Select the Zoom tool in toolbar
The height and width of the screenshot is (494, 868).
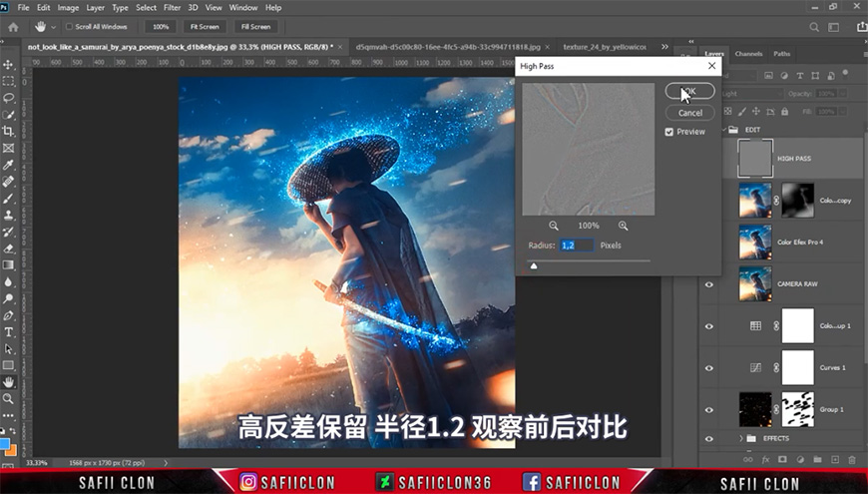pos(8,399)
